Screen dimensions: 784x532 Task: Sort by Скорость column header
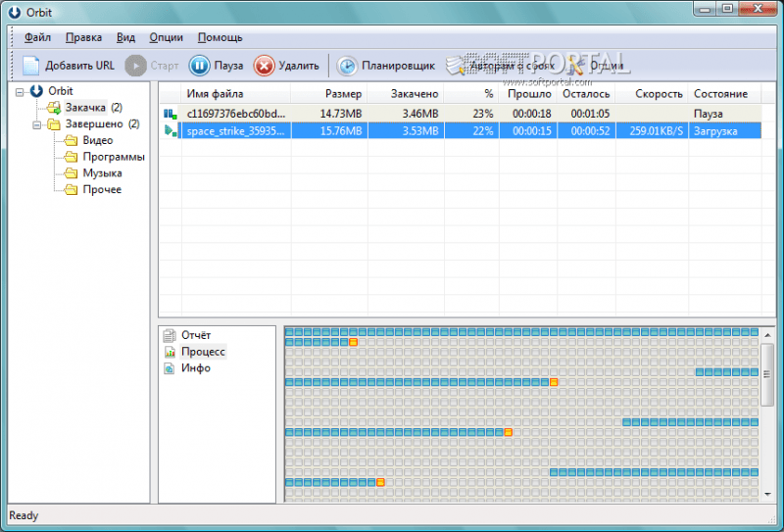652,94
